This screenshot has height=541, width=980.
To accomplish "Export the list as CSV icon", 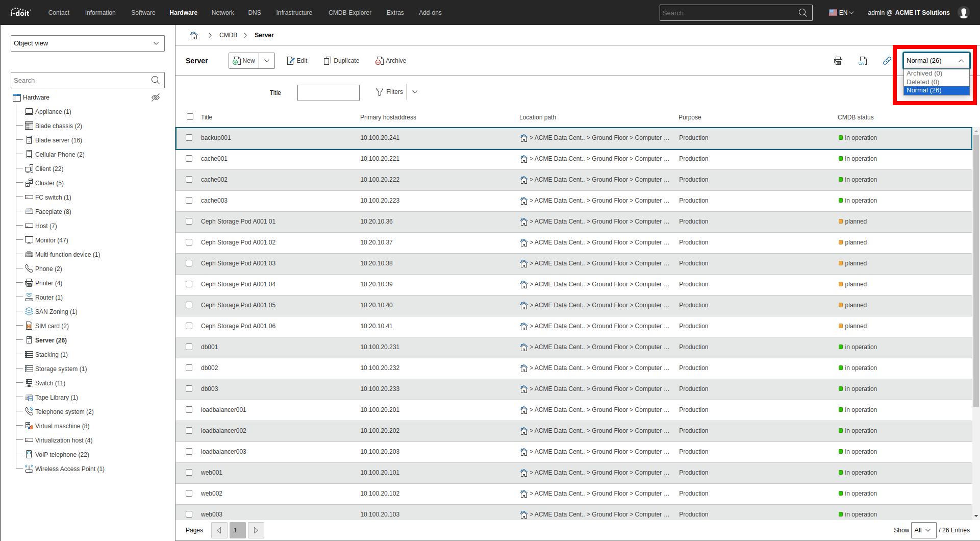I will tap(863, 61).
